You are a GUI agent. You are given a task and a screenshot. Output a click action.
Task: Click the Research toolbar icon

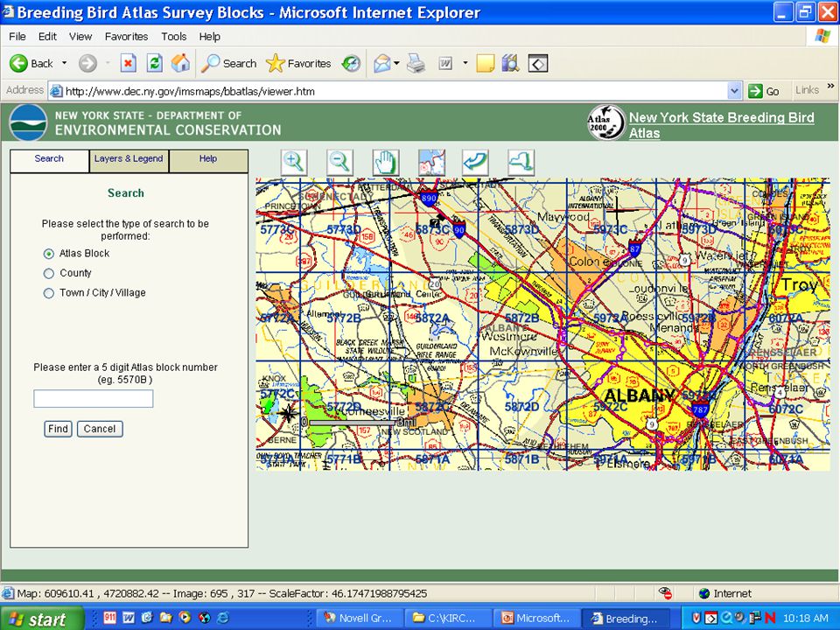point(510,63)
